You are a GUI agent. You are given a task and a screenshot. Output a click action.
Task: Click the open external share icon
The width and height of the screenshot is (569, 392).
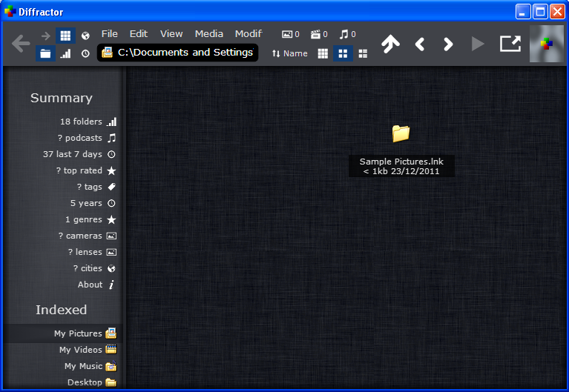(x=510, y=44)
